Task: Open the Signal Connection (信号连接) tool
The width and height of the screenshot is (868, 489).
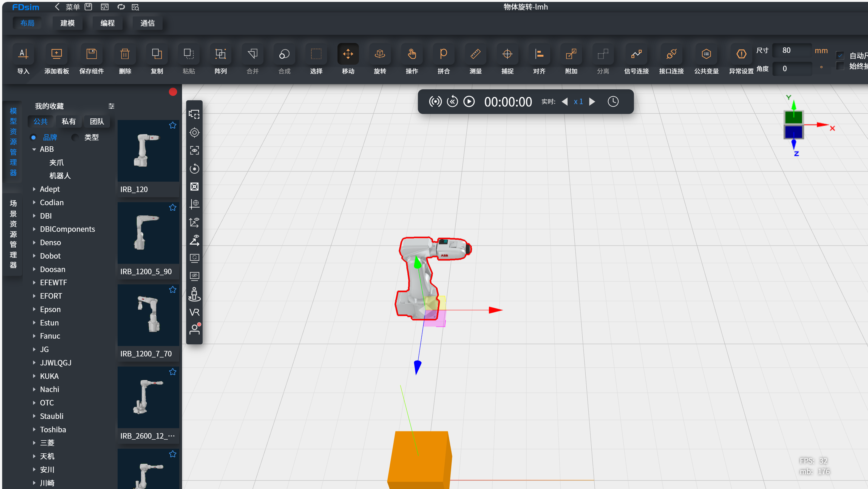Action: (x=636, y=54)
